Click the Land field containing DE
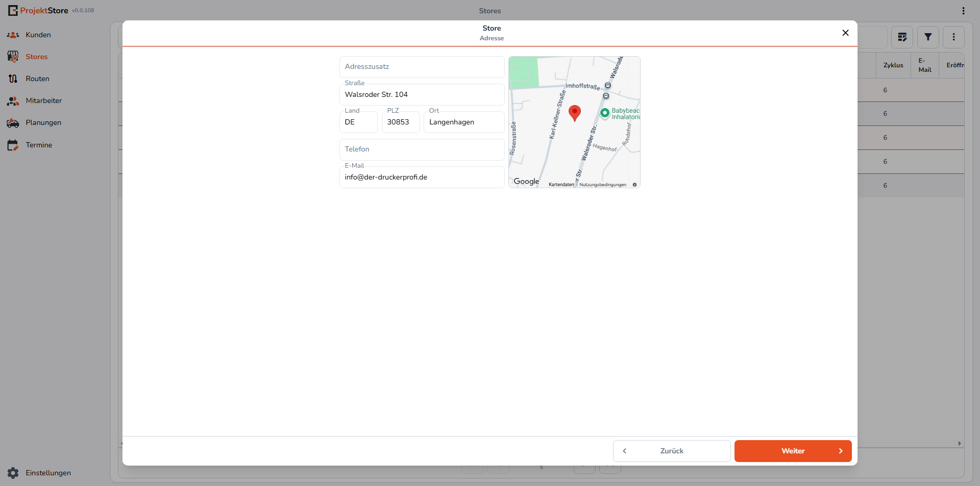980x486 pixels. point(358,122)
